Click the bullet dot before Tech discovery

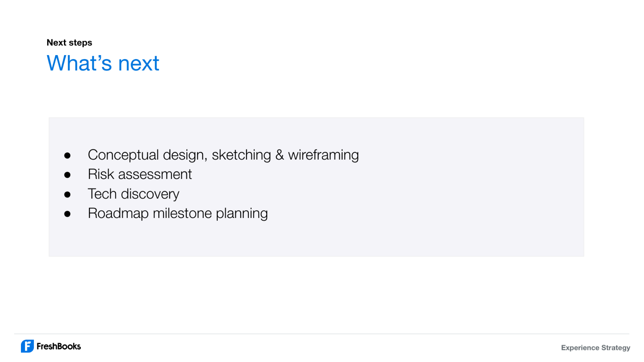point(67,195)
